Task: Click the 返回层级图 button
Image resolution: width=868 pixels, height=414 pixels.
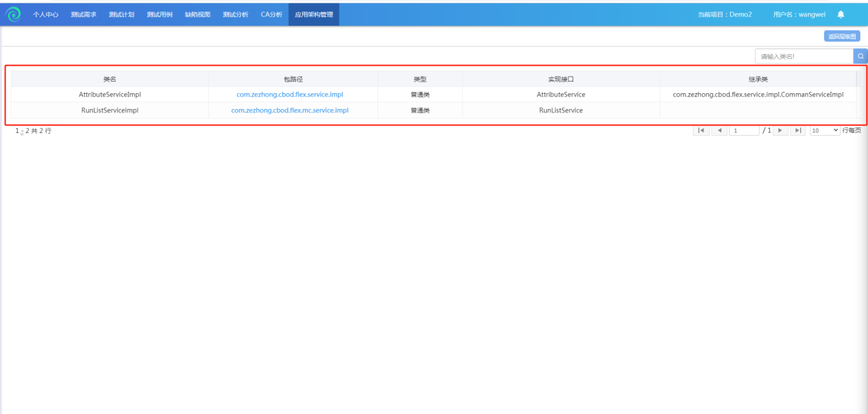Action: [x=841, y=37]
